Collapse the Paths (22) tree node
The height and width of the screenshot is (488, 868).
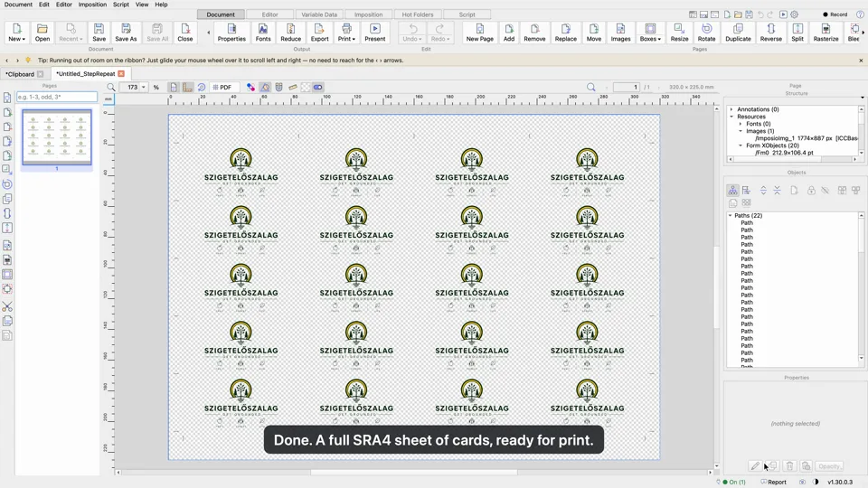[x=731, y=215]
